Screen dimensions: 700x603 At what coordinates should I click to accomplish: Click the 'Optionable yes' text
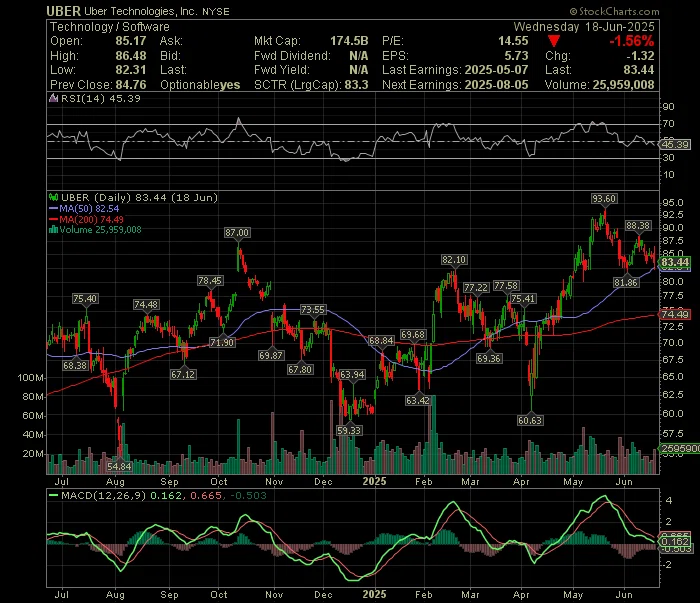pyautogui.click(x=200, y=84)
